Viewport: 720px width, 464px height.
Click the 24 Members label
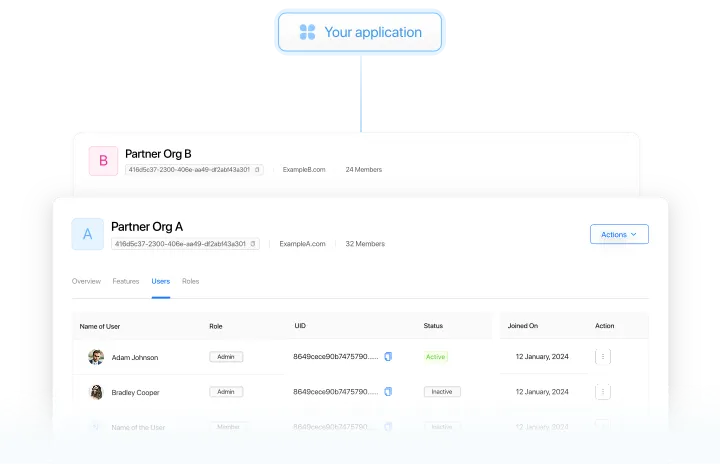pyautogui.click(x=364, y=170)
